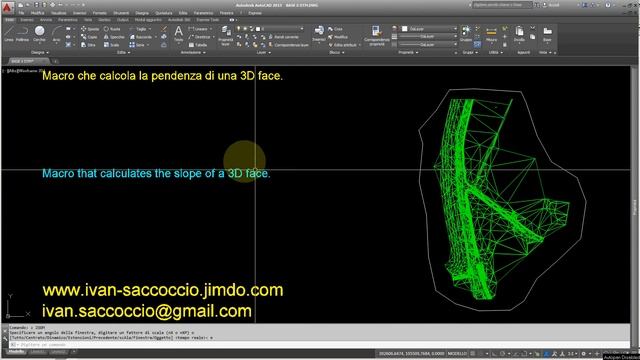
Task: Click the Cancella erase icon
Action: pyautogui.click(x=164, y=29)
